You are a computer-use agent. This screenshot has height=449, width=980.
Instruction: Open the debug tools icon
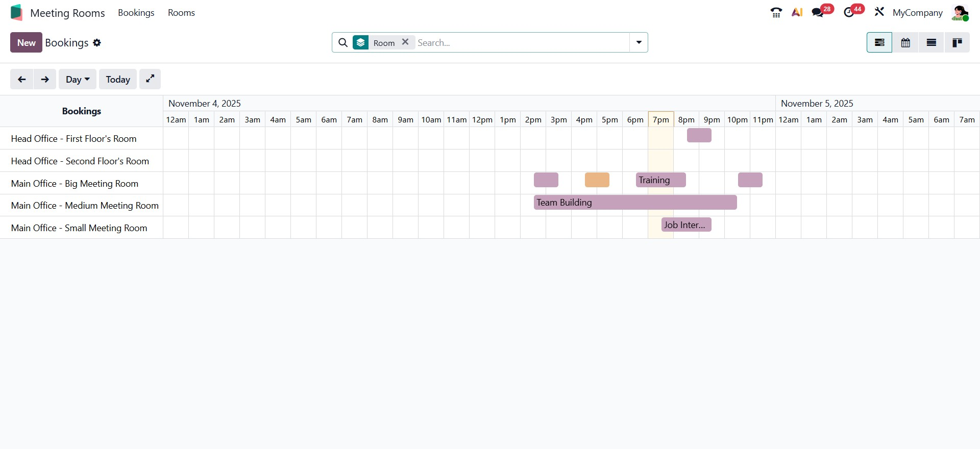point(879,12)
